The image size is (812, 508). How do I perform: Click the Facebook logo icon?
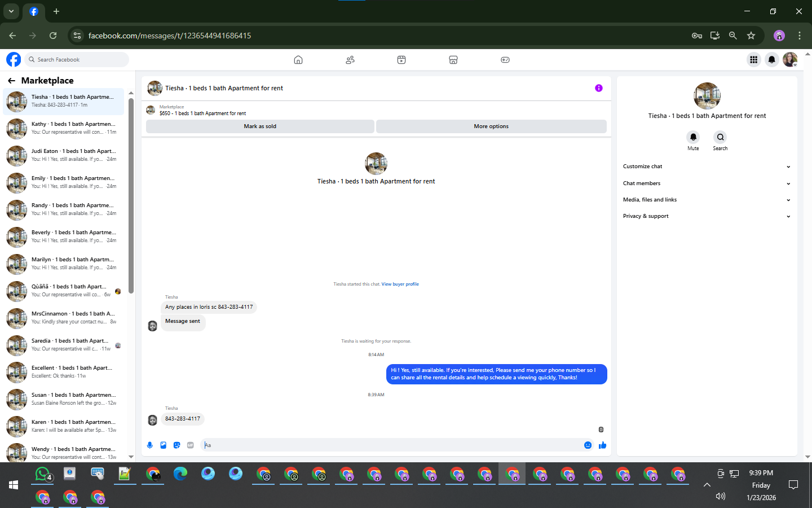(x=14, y=59)
